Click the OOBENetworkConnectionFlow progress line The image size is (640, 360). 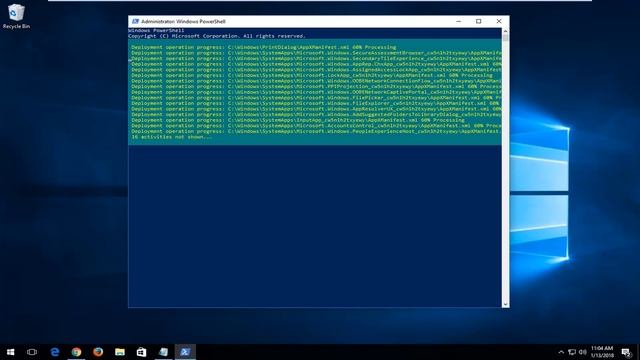[316, 81]
